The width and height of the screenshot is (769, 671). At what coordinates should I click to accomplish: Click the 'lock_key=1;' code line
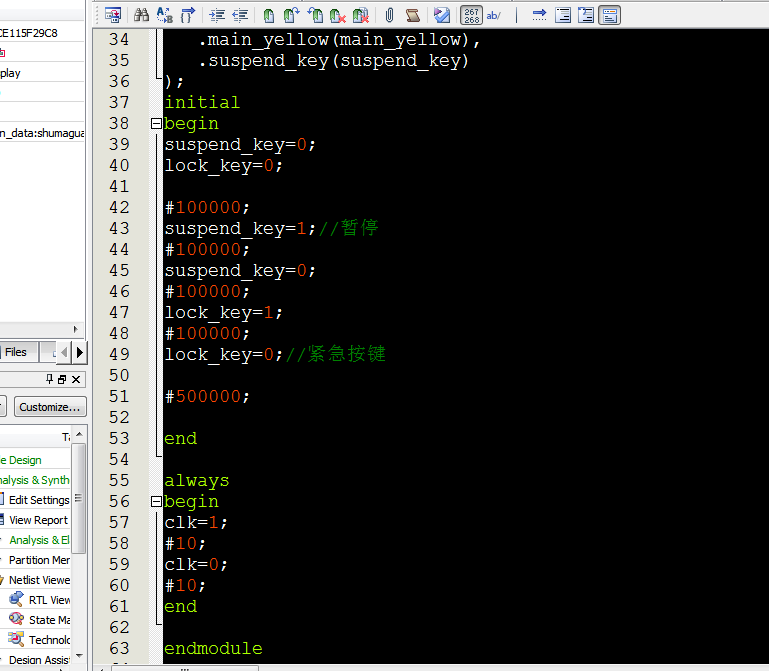coord(223,312)
